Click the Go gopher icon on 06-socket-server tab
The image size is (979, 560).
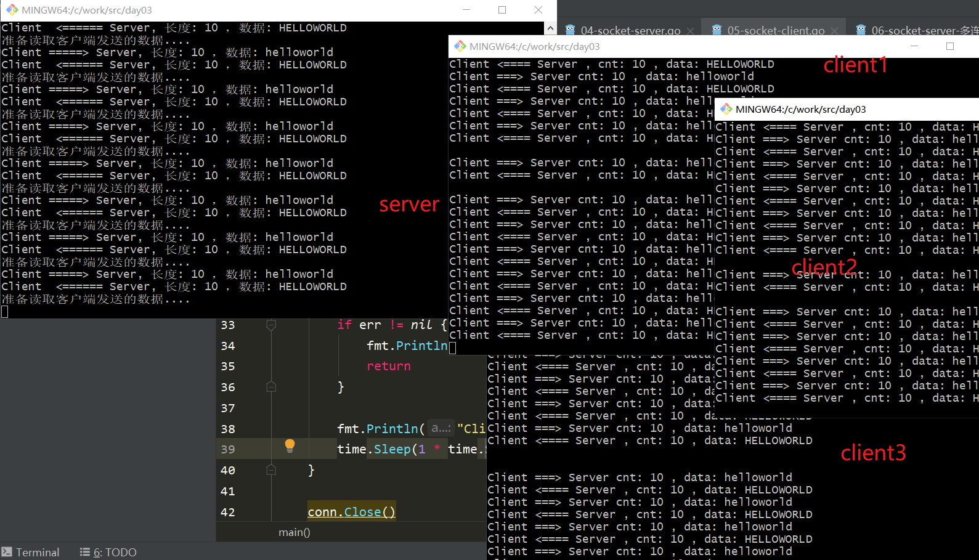pyautogui.click(x=861, y=30)
